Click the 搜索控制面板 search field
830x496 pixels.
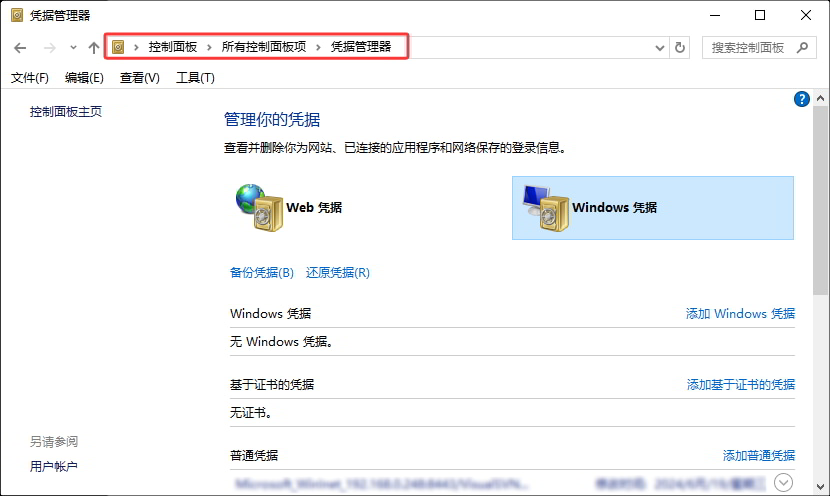tap(748, 47)
